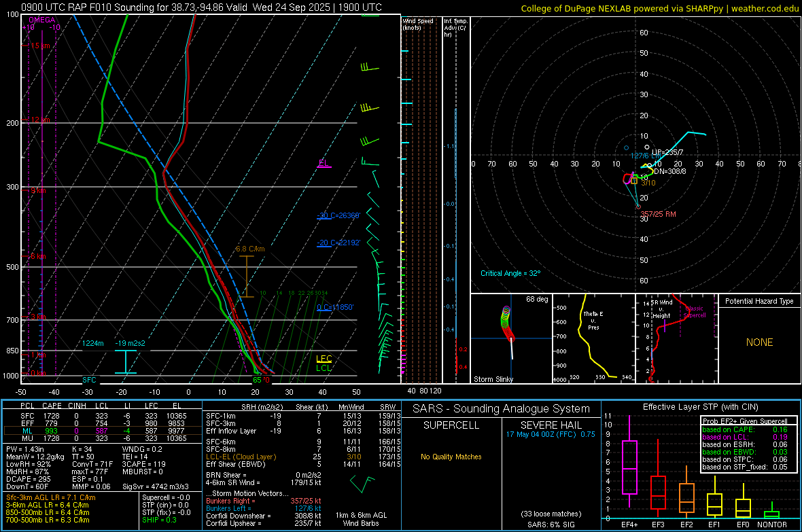Click the 357/25 RM hodograph label

tap(659, 214)
